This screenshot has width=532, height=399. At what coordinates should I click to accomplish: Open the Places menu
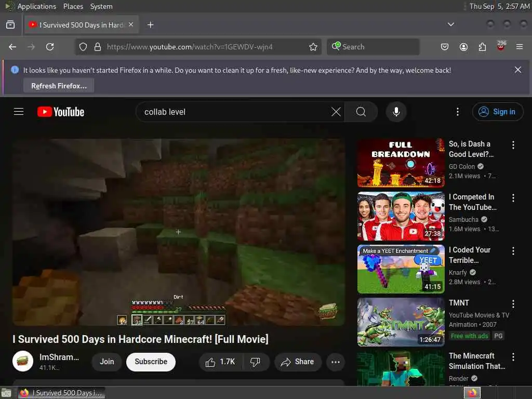73,6
